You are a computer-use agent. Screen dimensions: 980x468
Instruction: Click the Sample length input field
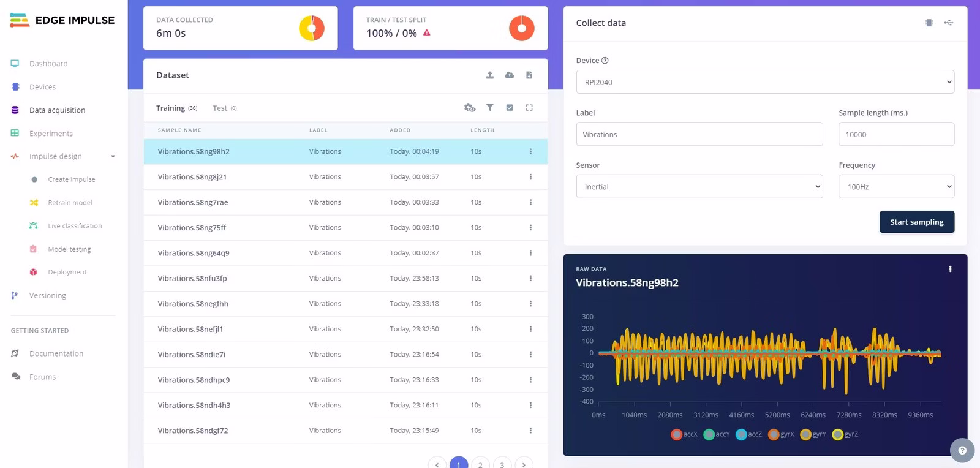coord(896,134)
